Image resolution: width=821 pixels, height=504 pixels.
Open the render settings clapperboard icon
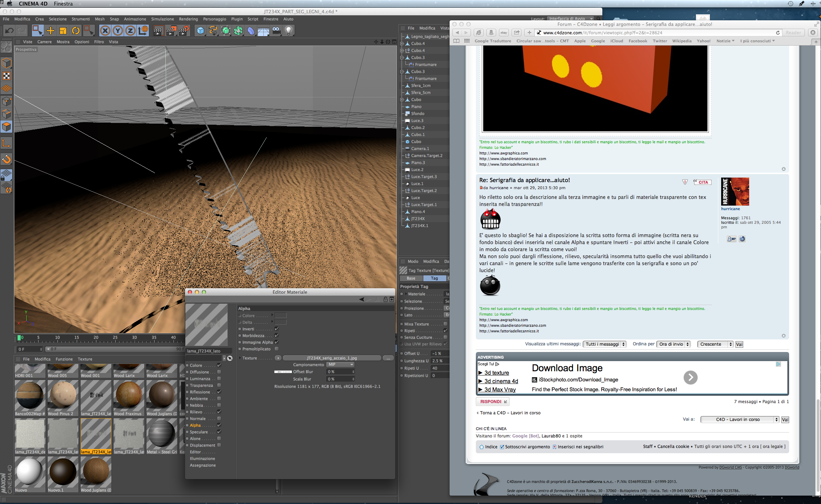pos(184,31)
